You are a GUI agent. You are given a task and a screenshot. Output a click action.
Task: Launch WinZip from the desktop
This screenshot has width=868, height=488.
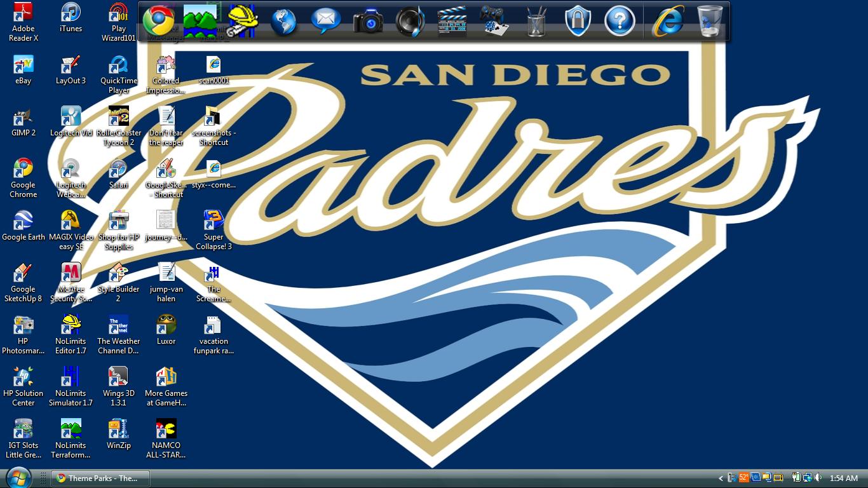(x=118, y=435)
